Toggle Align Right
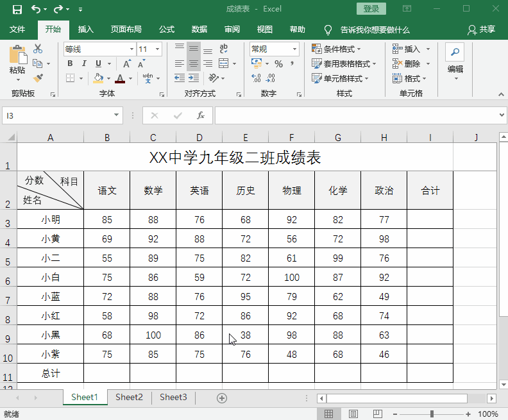The image size is (508, 420). point(208,63)
